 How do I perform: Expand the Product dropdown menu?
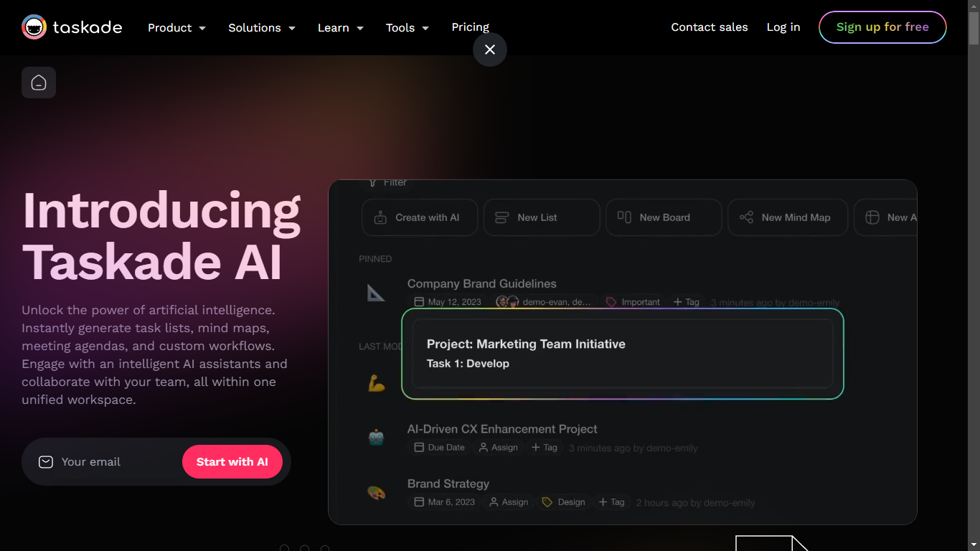tap(176, 28)
